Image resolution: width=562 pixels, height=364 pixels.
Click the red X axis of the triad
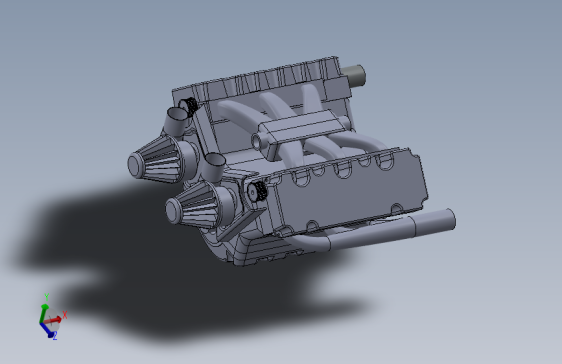(53, 319)
